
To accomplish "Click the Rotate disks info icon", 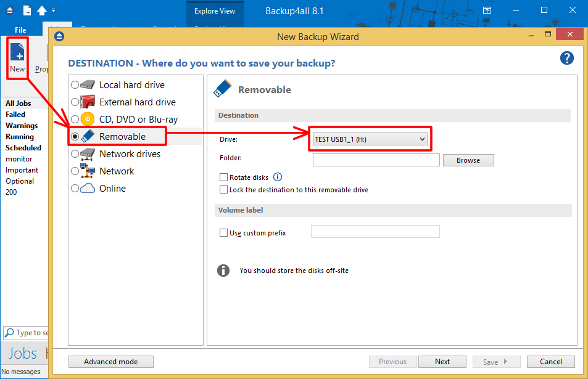I will point(278,177).
